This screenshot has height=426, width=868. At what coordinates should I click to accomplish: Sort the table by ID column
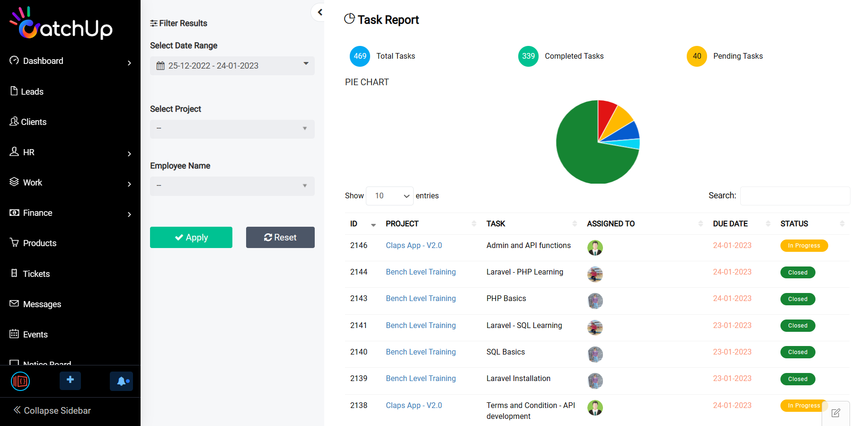coord(363,224)
